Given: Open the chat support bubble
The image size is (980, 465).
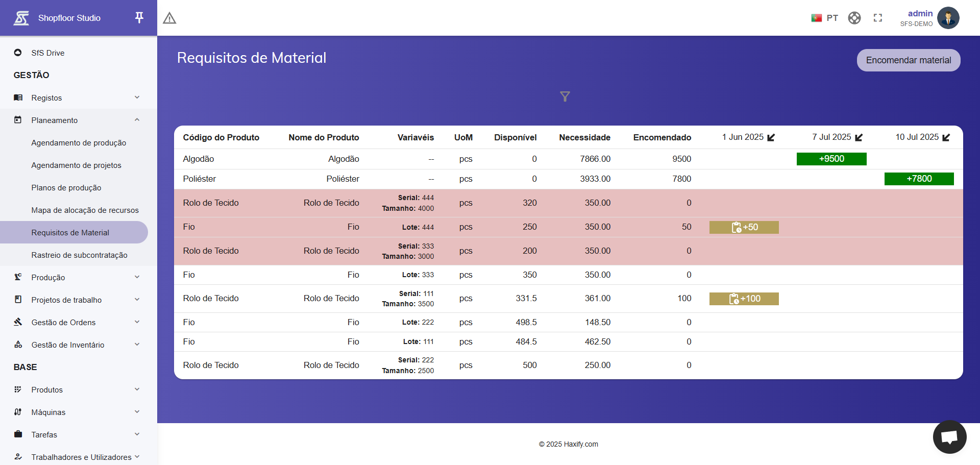Looking at the screenshot, I should click(x=949, y=437).
